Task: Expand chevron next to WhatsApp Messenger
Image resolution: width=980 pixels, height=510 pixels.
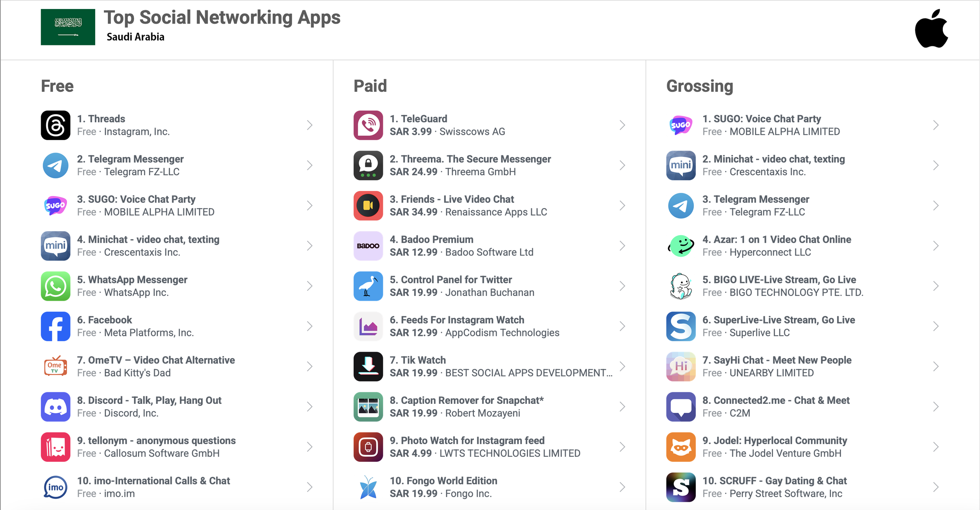Action: click(309, 286)
